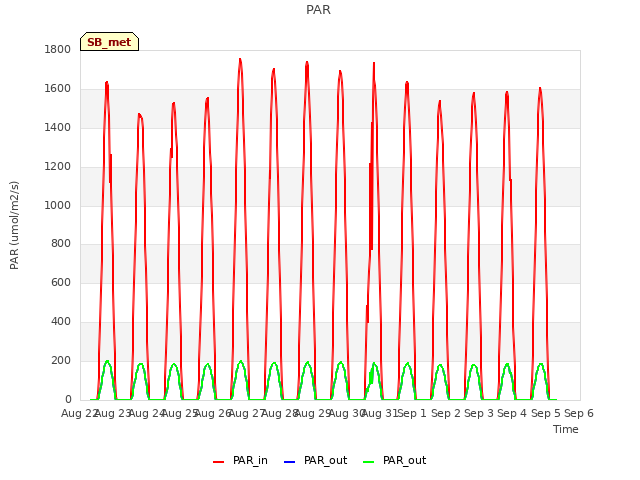Viewport: 640px width, 480px height.
Task: Toggle the PAR_in legend label
Action: pos(250,460)
